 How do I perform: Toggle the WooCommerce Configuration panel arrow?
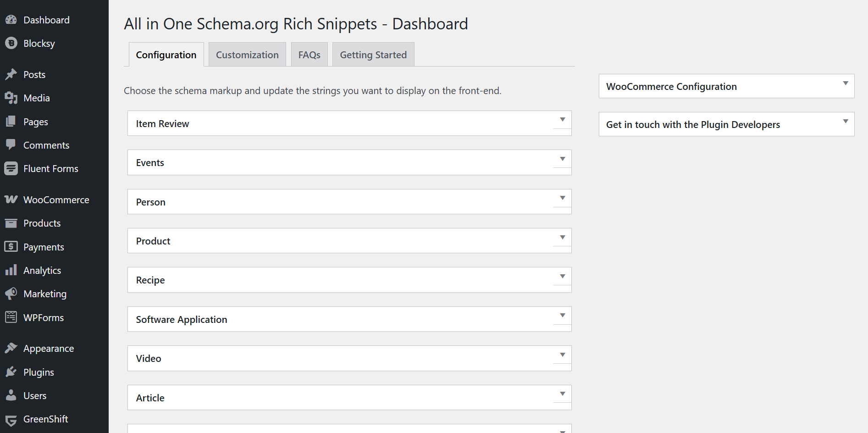[x=846, y=83]
